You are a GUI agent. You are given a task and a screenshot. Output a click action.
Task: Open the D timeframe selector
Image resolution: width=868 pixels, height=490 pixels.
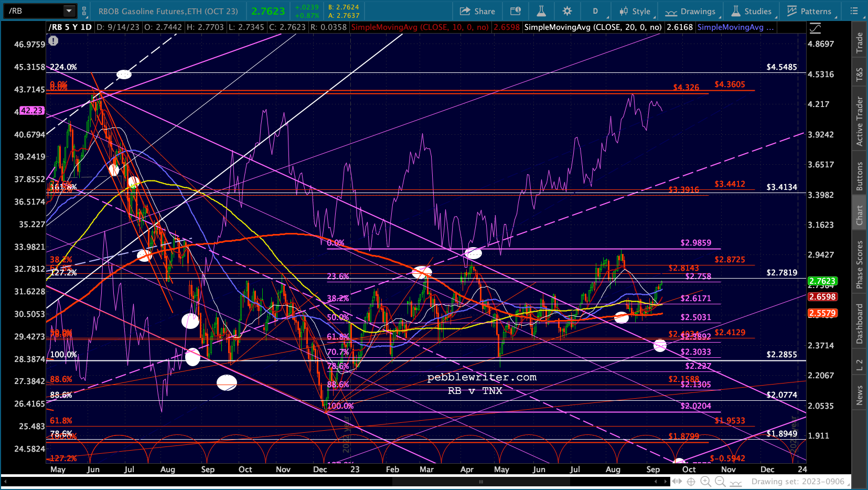pyautogui.click(x=596, y=11)
